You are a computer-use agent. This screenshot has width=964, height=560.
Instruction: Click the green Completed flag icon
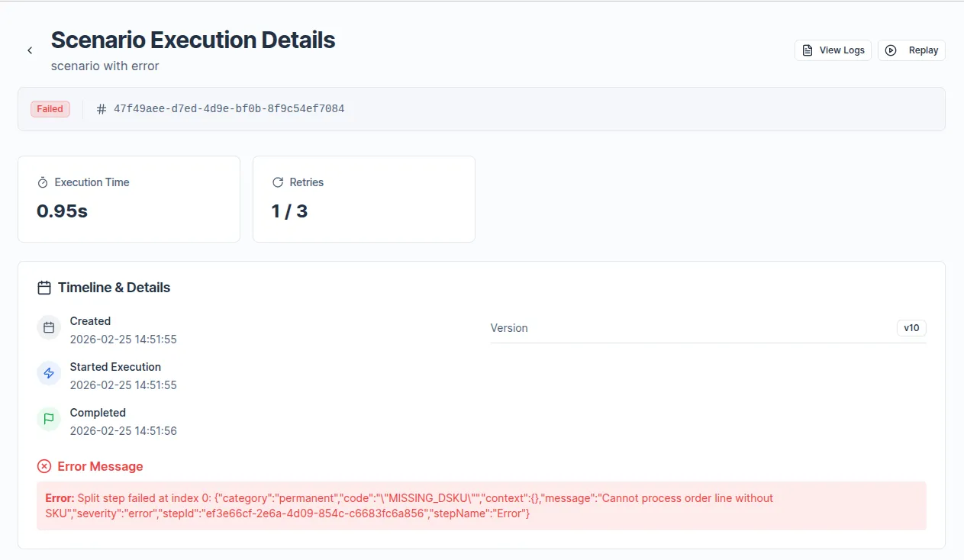(x=49, y=419)
